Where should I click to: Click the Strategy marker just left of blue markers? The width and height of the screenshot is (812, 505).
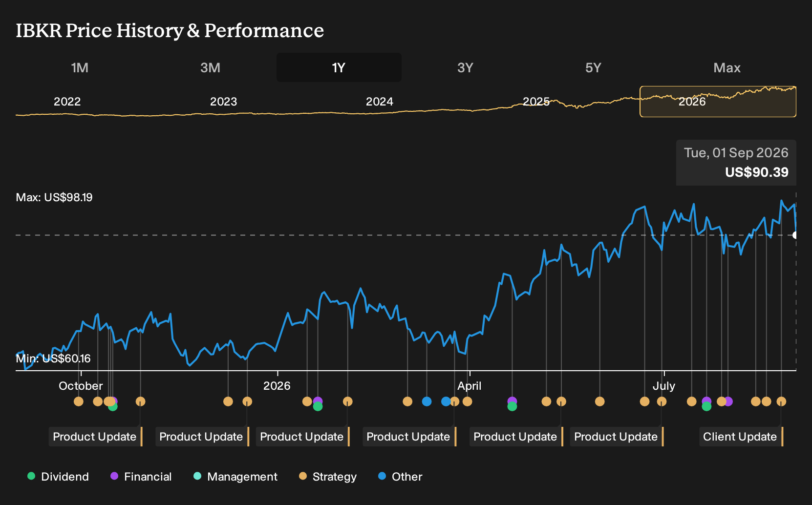tap(407, 401)
